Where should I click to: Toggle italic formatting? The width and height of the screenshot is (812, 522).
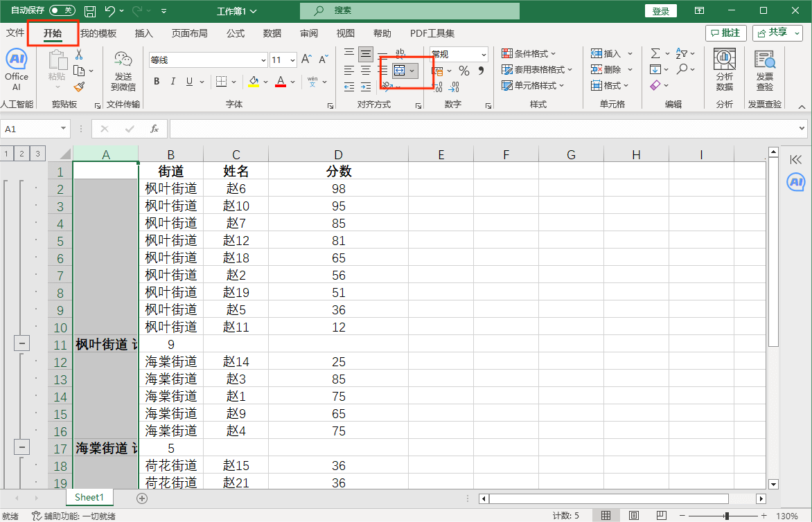tap(173, 82)
